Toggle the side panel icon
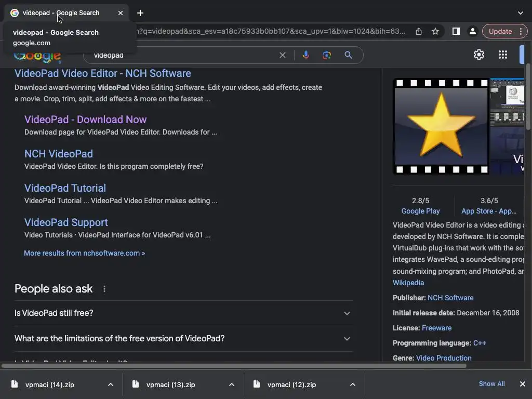The height and width of the screenshot is (399, 532). pos(456,32)
